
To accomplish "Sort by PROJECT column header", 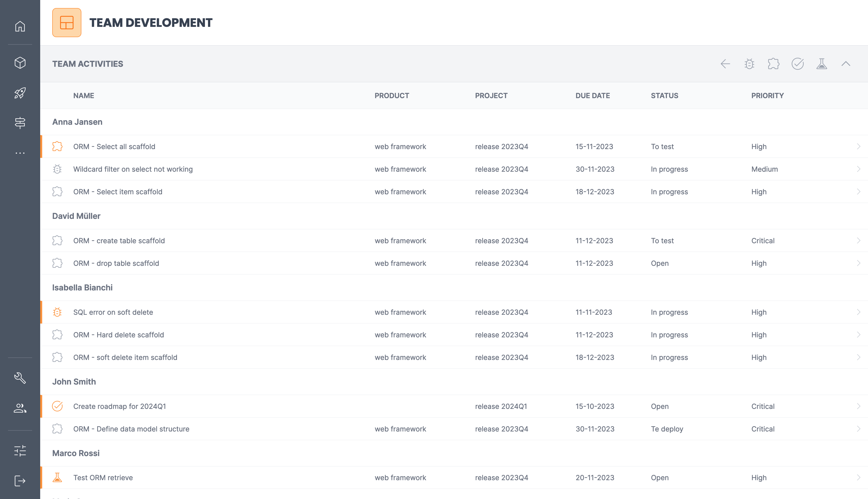I will click(491, 96).
